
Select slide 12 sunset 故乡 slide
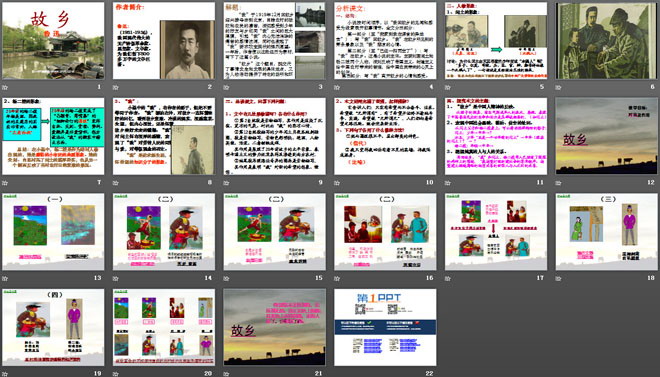click(x=607, y=136)
